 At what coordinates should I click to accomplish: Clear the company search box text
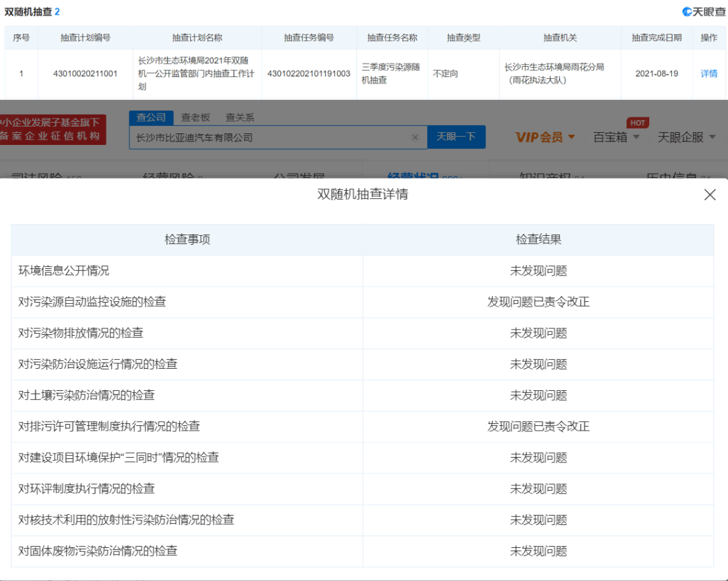click(x=415, y=137)
